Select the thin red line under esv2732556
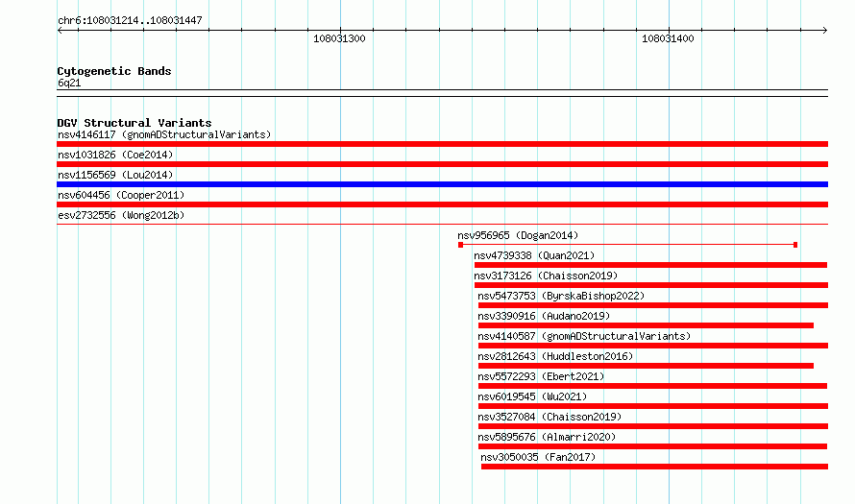The height and width of the screenshot is (504, 855). (442, 224)
